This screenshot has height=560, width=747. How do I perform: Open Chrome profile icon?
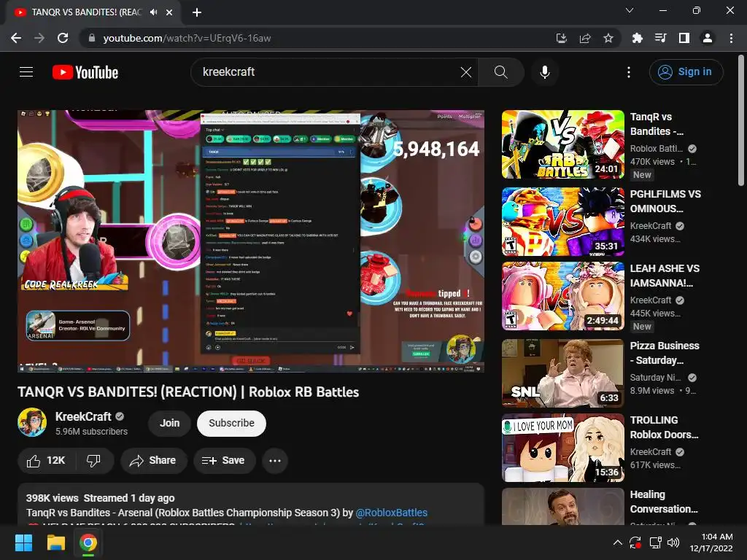pos(708,38)
